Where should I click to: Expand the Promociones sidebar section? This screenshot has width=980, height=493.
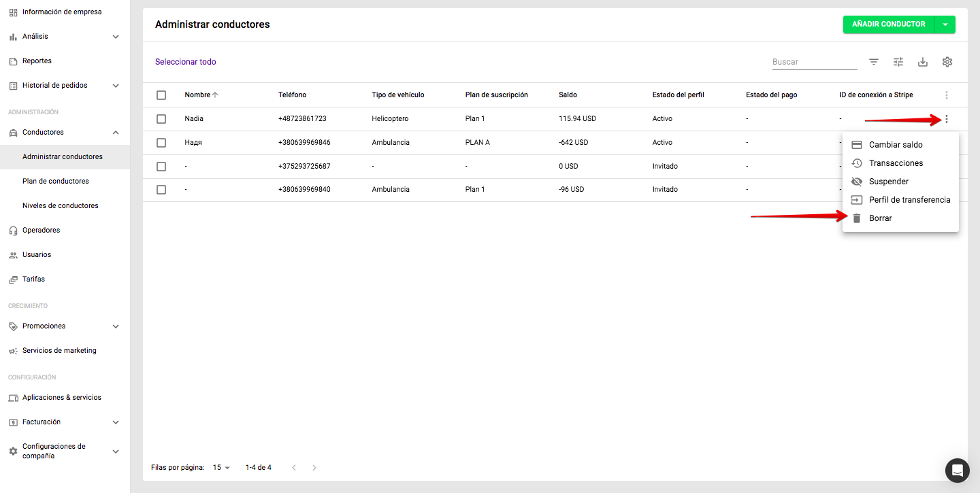tap(116, 326)
